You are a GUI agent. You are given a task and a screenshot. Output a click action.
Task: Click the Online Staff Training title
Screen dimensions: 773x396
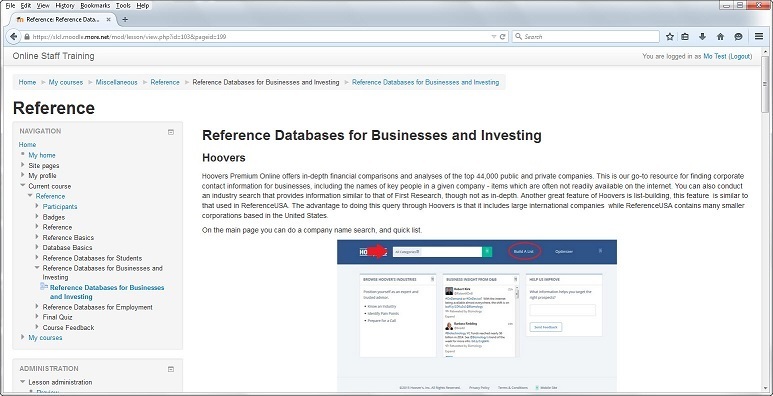coord(53,56)
